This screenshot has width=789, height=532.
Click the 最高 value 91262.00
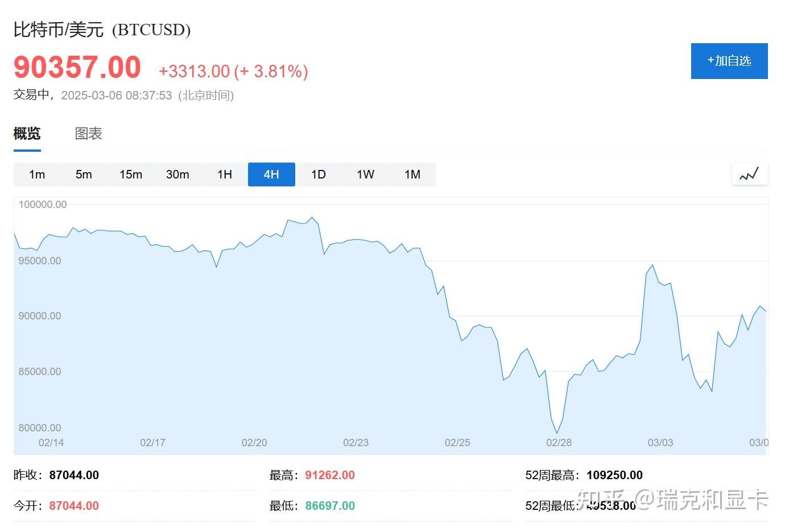click(x=330, y=475)
